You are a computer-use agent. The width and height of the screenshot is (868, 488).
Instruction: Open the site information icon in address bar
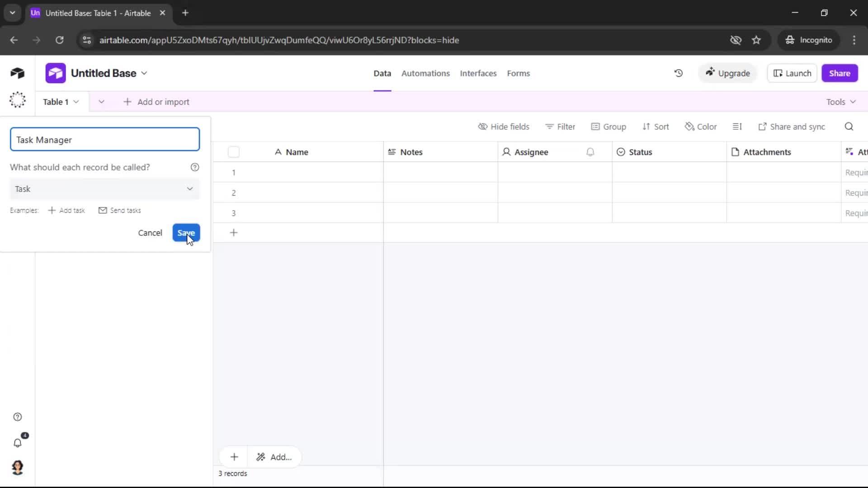pyautogui.click(x=87, y=40)
